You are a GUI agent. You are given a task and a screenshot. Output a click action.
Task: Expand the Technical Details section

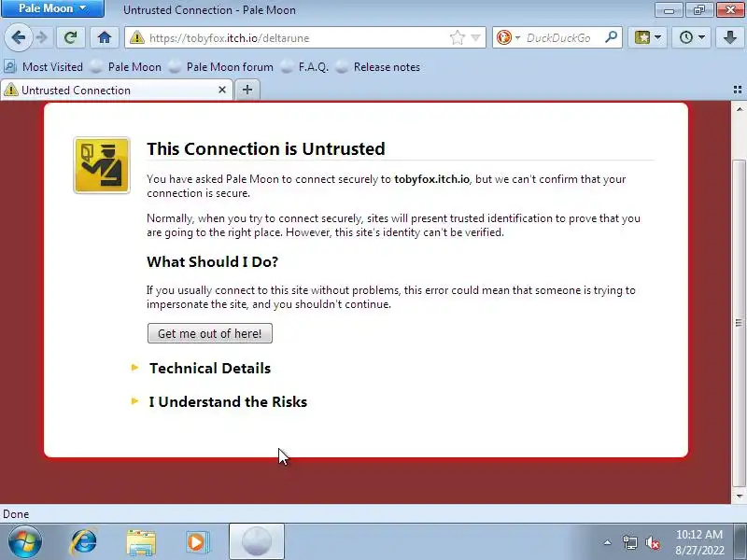[209, 368]
